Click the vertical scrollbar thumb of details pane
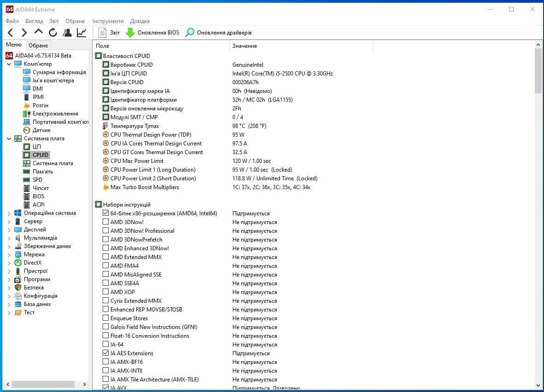544x392 pixels. [x=538, y=71]
